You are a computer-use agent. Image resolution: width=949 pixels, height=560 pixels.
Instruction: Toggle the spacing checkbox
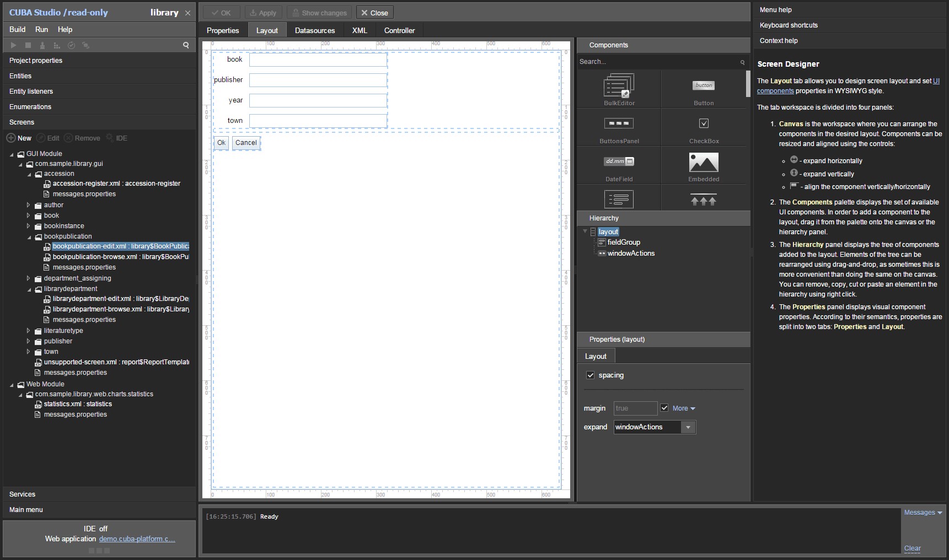click(590, 375)
